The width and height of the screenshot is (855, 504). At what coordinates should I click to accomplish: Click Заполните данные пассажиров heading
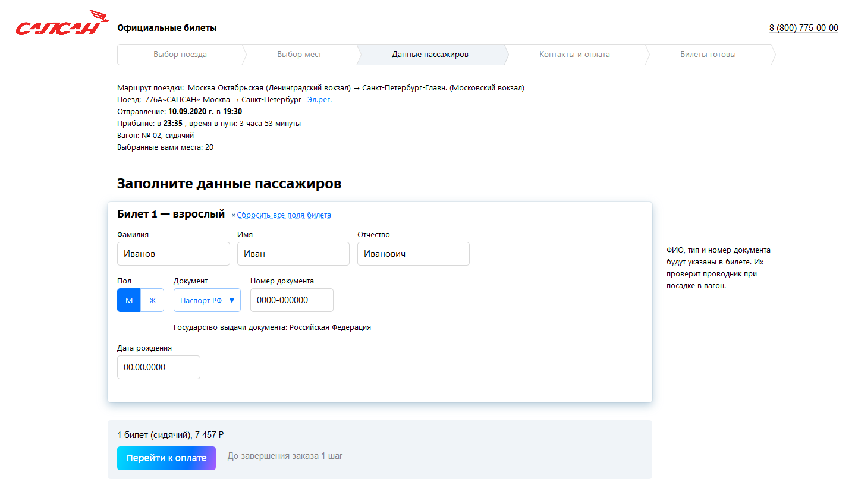tap(229, 184)
